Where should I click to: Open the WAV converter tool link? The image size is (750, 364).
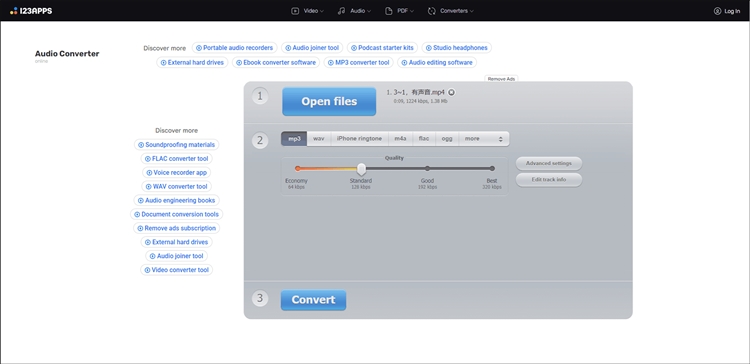pos(176,187)
